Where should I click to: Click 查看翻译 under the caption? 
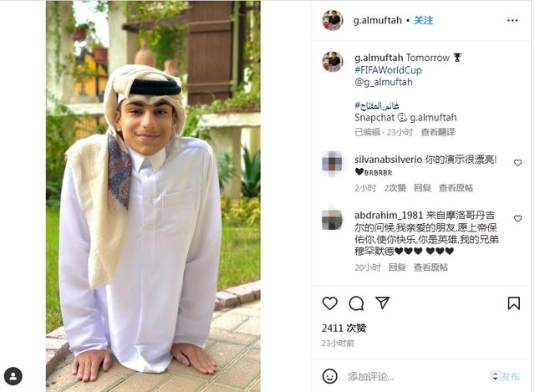point(438,132)
